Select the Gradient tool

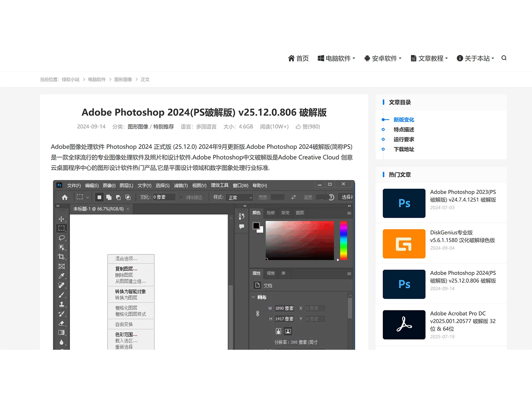coord(62,332)
